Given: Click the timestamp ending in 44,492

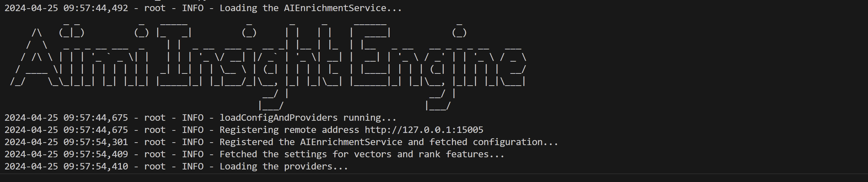Looking at the screenshot, I should [x=66, y=8].
